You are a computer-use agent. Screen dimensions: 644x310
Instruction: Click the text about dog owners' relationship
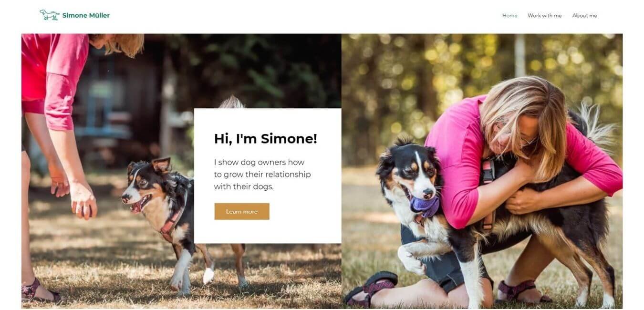[262, 175]
